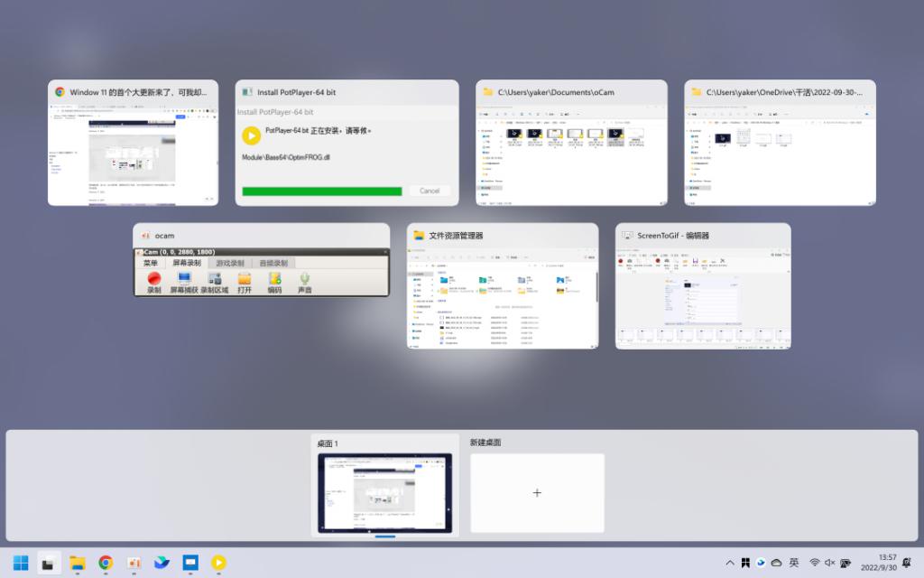Screen dimensions: 924x578
Task: Click the PotPlayer installation progress bar
Action: (x=322, y=191)
